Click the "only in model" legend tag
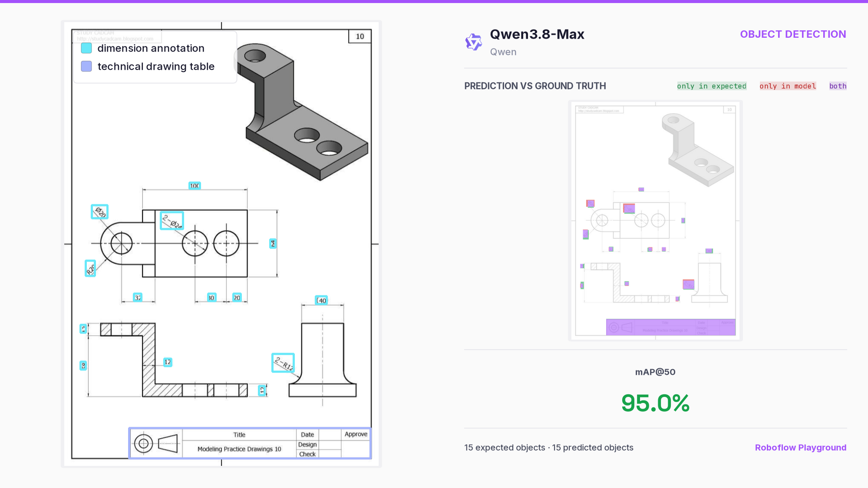 [788, 86]
